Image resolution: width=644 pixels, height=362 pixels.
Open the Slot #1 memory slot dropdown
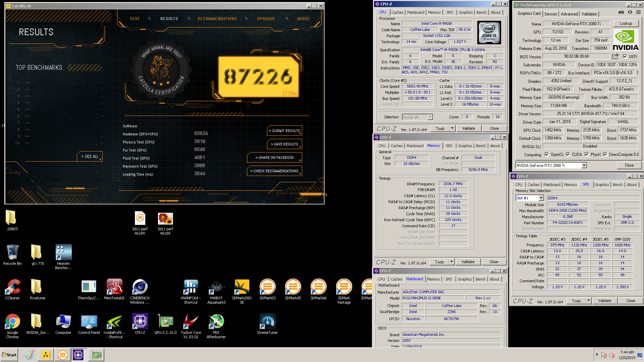[541, 198]
